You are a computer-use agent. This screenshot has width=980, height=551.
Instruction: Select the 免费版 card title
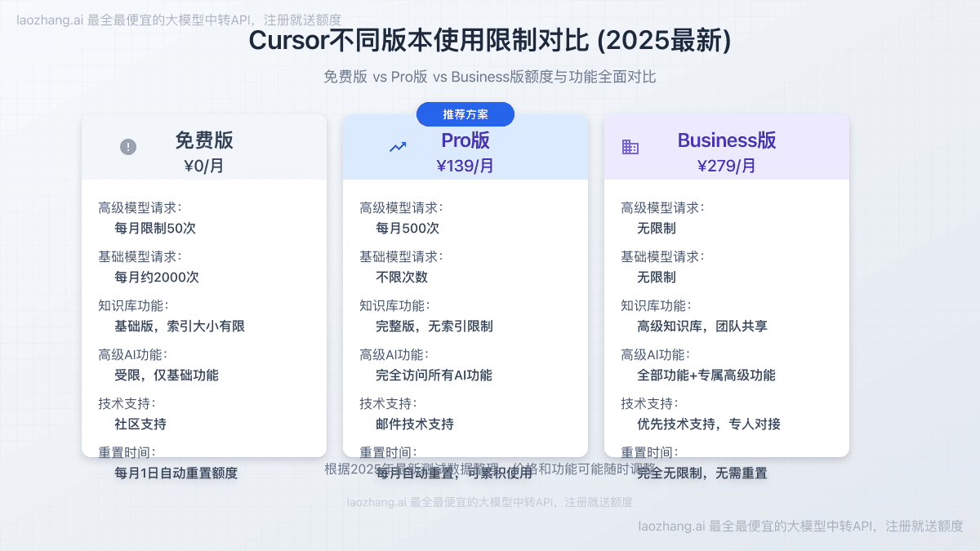pos(204,140)
